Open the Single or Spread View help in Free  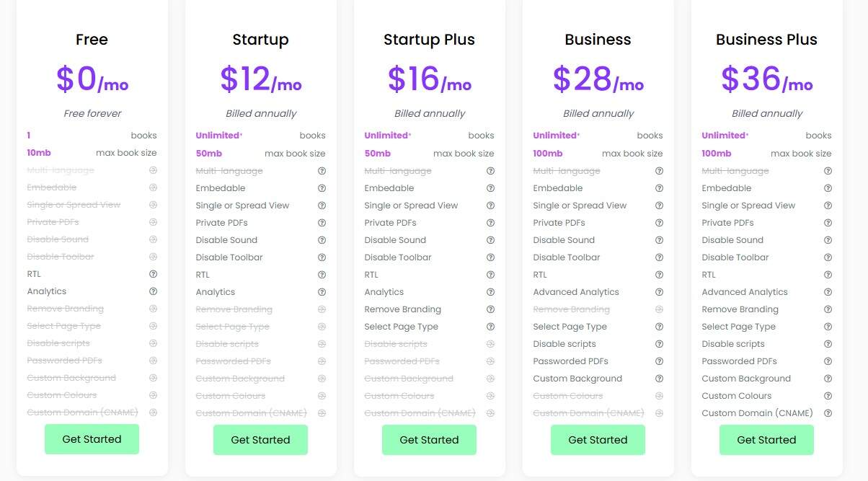[153, 205]
